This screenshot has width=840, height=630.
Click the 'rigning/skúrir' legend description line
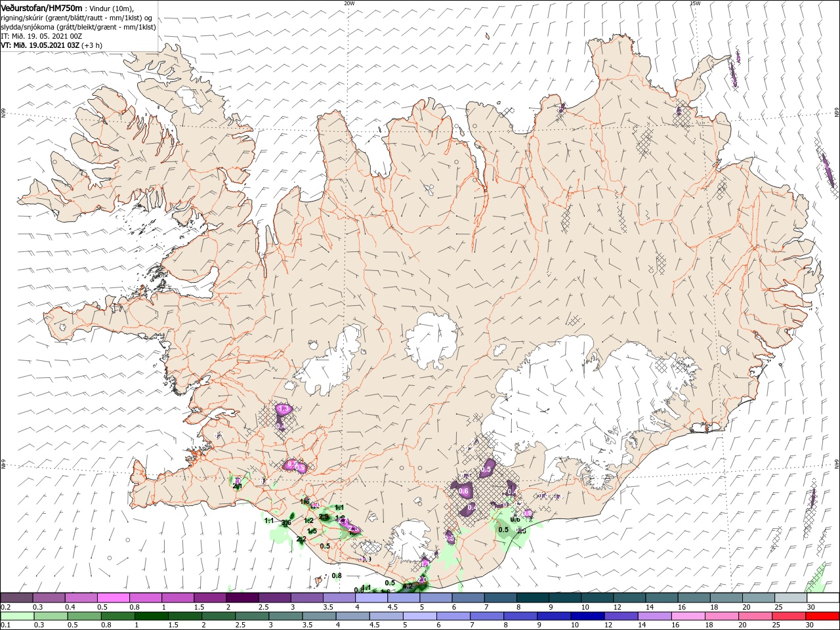click(x=77, y=18)
